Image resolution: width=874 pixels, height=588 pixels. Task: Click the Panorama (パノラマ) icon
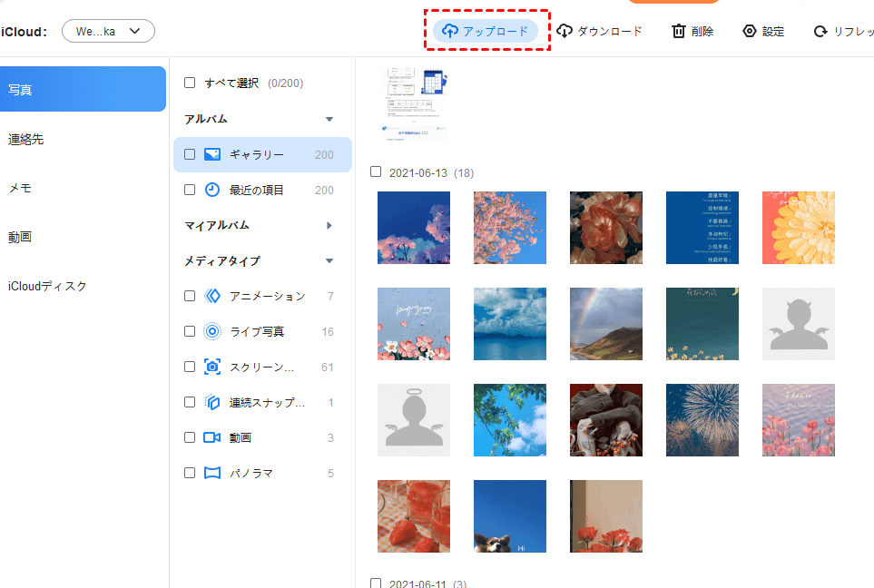click(212, 473)
